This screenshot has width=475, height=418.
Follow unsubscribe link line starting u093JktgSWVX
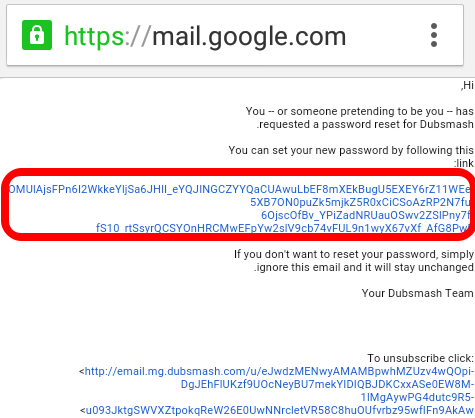[x=279, y=410]
